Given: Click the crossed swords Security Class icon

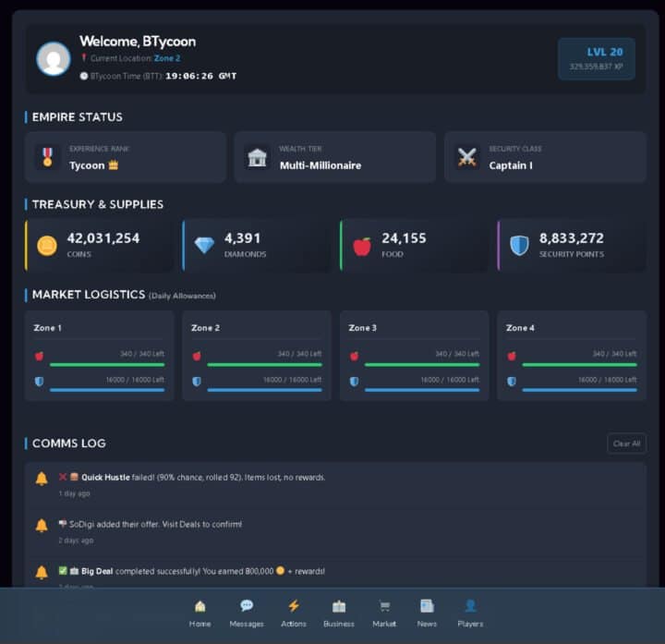Looking at the screenshot, I should [x=467, y=157].
